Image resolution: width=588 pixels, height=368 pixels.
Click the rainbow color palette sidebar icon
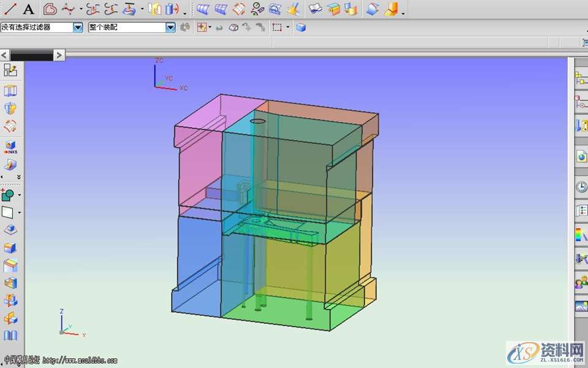pyautogui.click(x=581, y=234)
